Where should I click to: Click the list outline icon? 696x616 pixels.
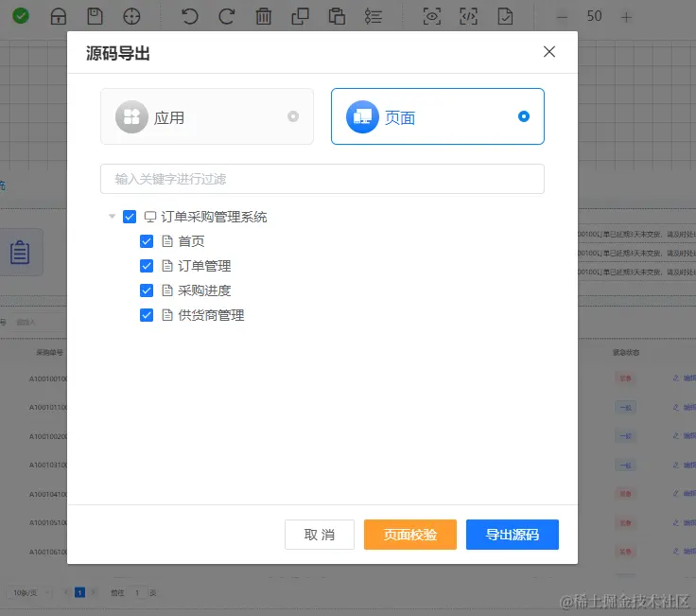(373, 16)
